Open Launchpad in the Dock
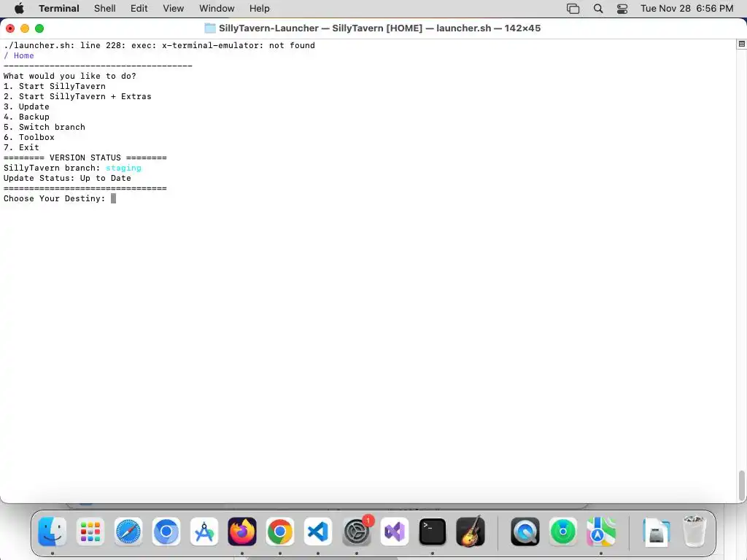The height and width of the screenshot is (560, 747). (90, 532)
